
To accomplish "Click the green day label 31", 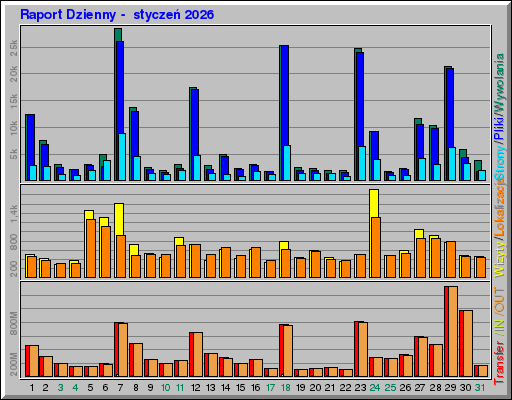I will [x=480, y=388].
